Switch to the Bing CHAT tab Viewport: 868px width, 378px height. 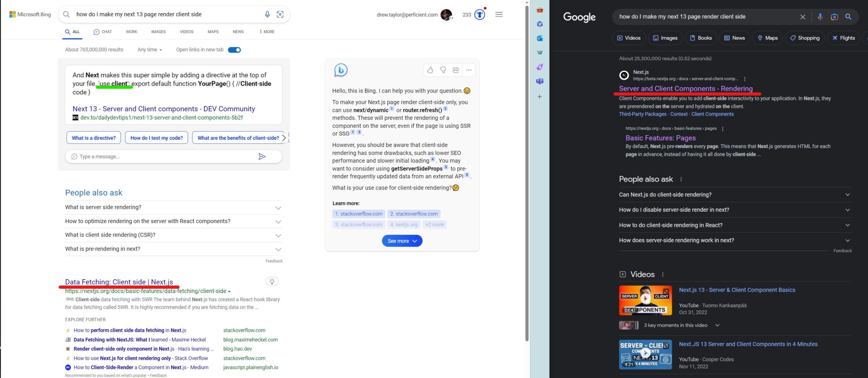(x=103, y=32)
